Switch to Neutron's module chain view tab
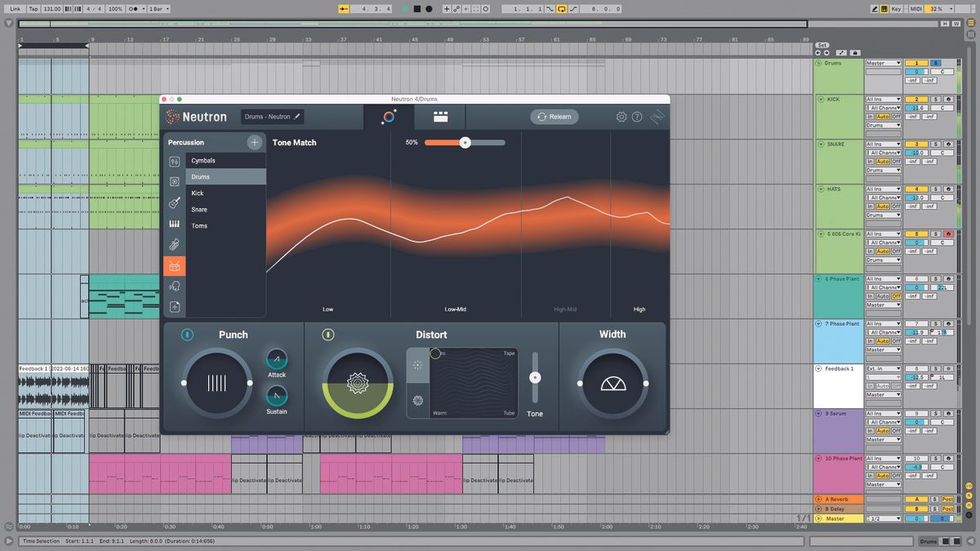Viewport: 980px width, 551px height. 441,117
